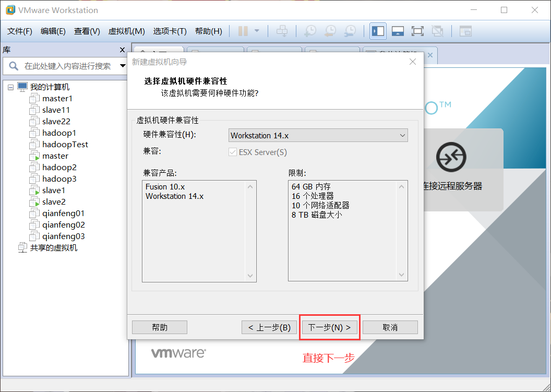Select the qianfeng03 virtual machine
The image size is (551, 392).
(64, 236)
